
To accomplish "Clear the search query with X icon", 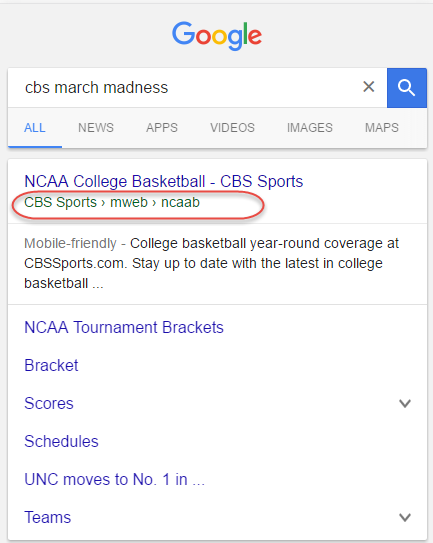I will (369, 87).
